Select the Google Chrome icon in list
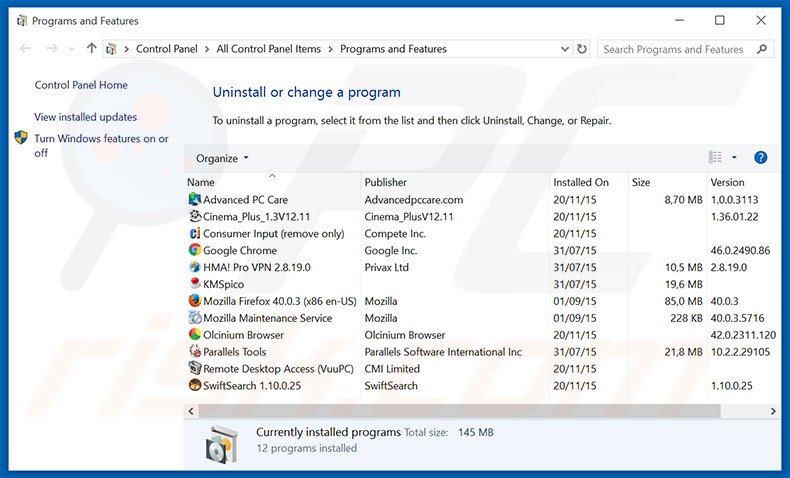 point(195,251)
